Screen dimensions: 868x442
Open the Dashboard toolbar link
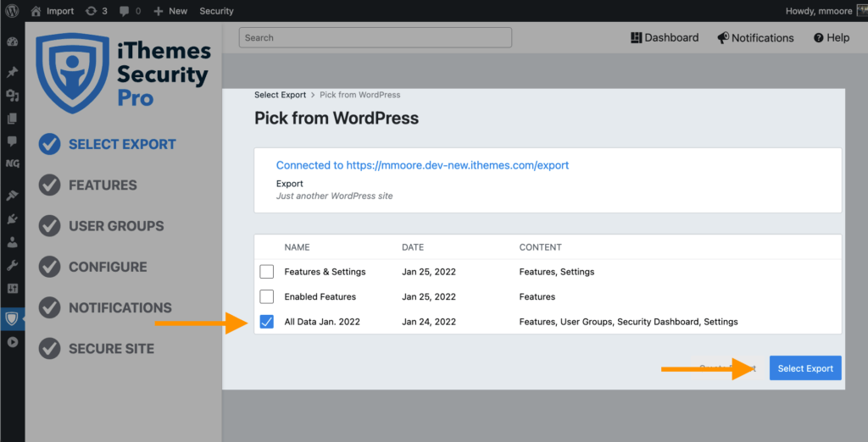point(665,37)
